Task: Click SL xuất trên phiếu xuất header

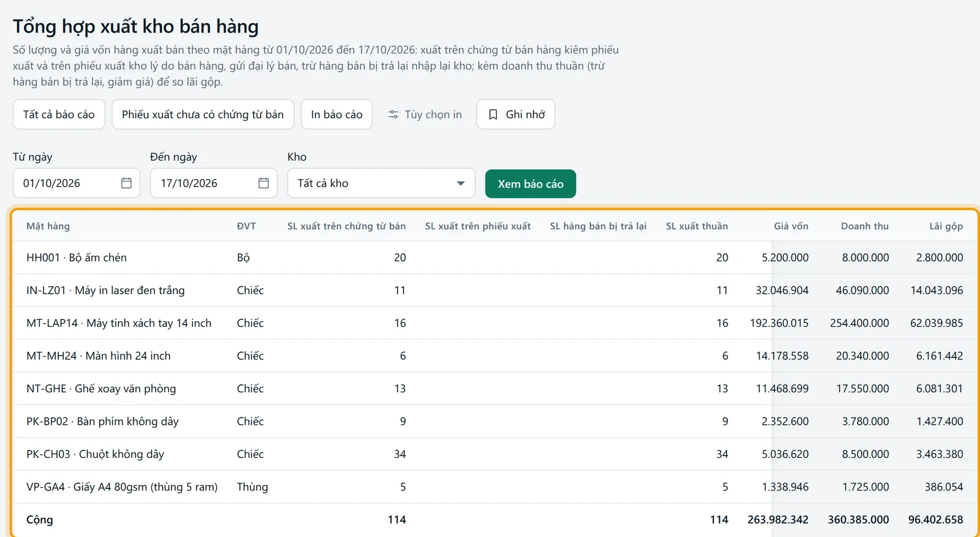Action: tap(478, 226)
